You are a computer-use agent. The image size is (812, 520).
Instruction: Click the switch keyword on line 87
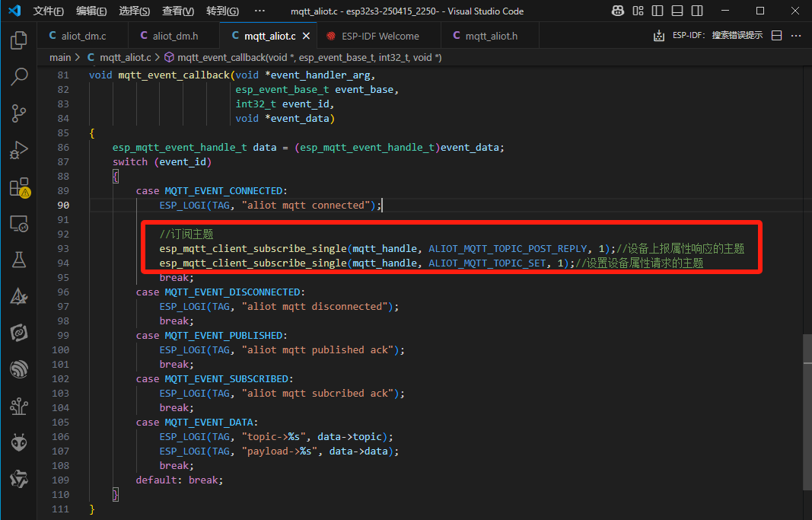coord(130,161)
